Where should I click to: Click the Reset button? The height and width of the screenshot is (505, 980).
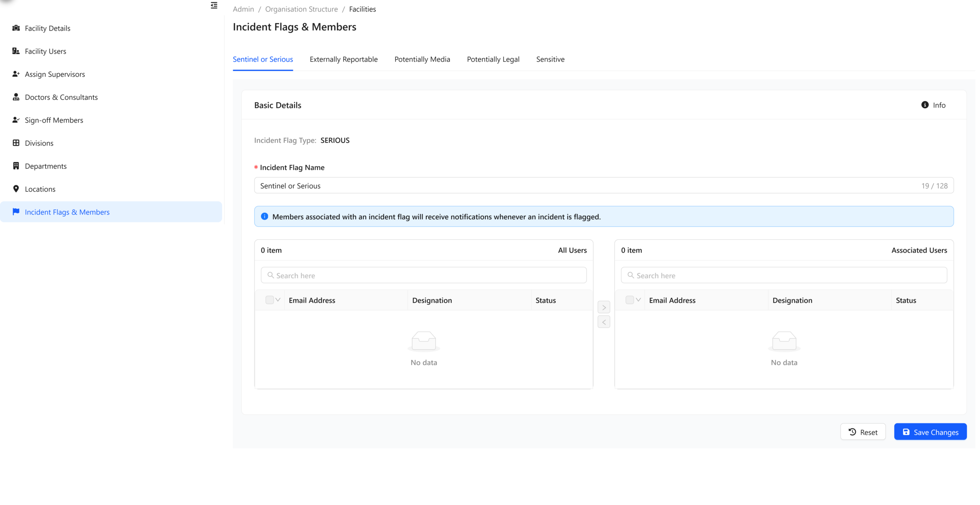[862, 432]
